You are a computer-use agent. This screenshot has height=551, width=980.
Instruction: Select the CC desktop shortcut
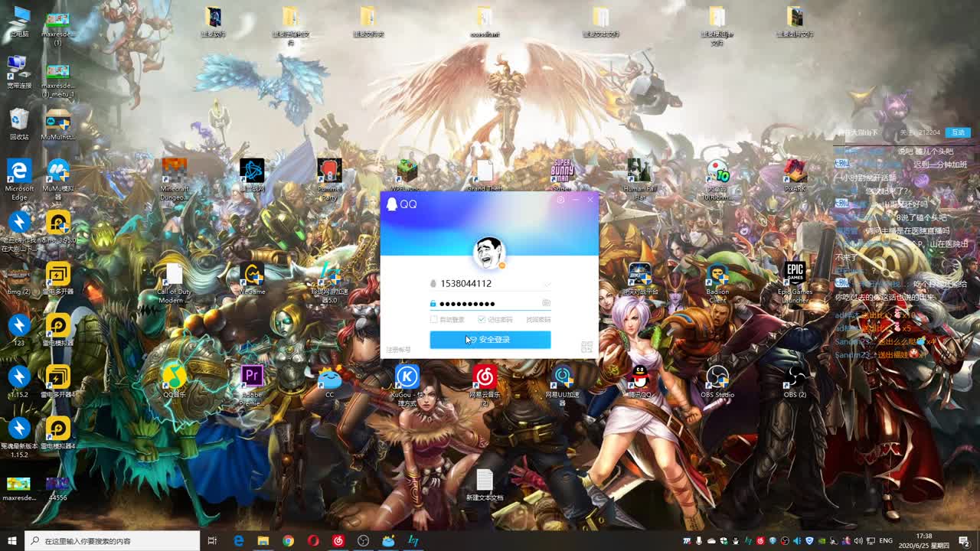pos(330,381)
